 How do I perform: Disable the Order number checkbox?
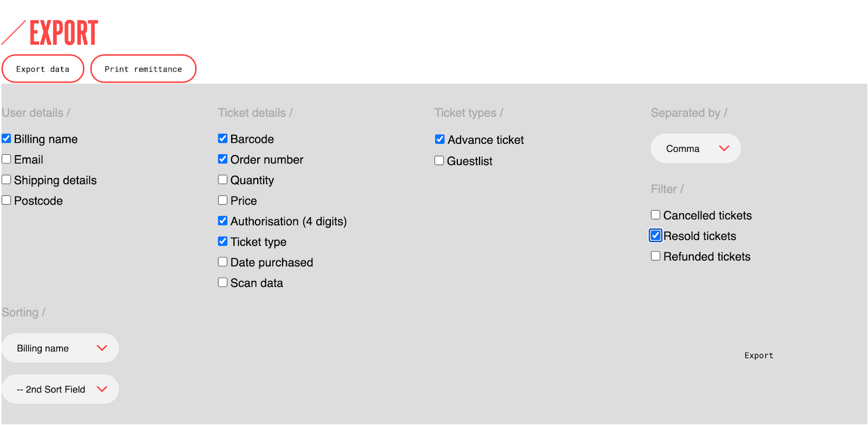222,159
